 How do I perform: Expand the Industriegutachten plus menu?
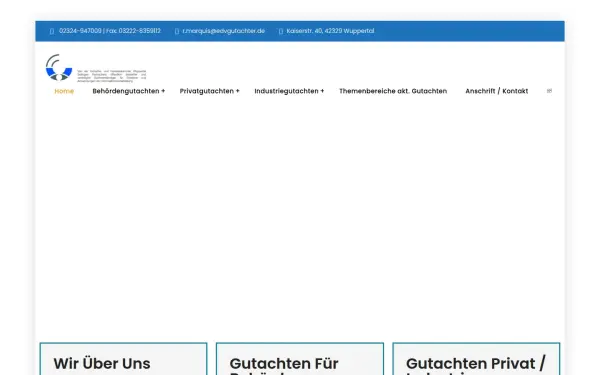[289, 91]
